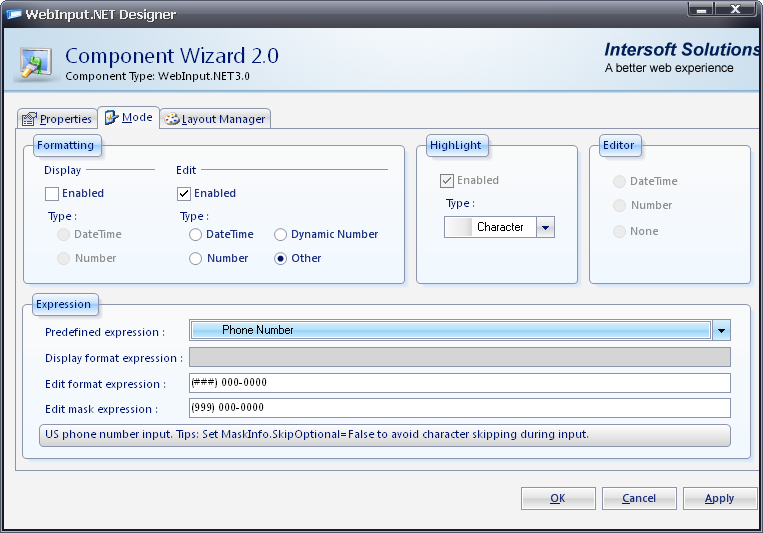Image resolution: width=763 pixels, height=533 pixels.
Task: Pick the Other edit type option
Action: coord(281,259)
